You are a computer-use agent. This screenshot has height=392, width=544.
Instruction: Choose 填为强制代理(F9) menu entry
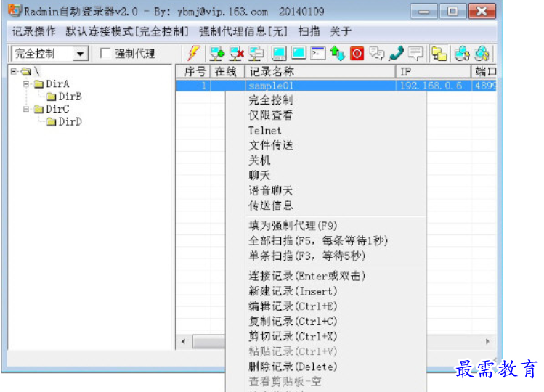click(326, 226)
